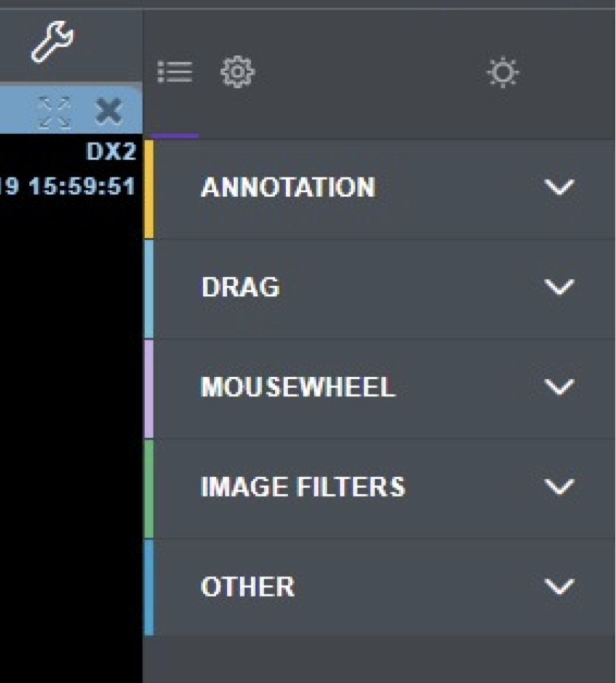616x683 pixels.
Task: Expand the MOUSEWHEEL section chevron
Action: (x=559, y=387)
